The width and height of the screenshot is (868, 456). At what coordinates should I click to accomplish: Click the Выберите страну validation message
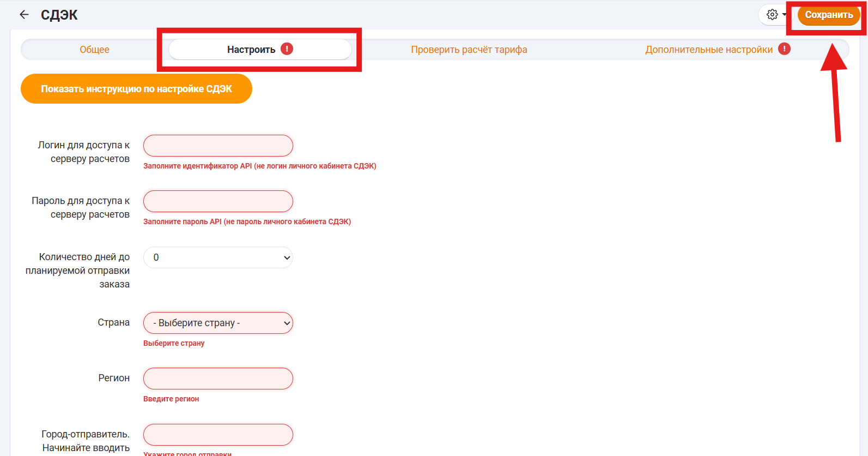pyautogui.click(x=174, y=343)
